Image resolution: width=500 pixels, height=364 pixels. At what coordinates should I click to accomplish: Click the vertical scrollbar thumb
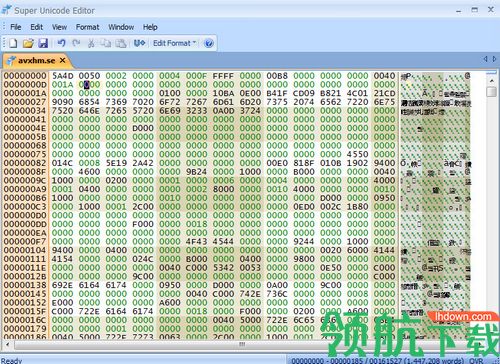coord(491,92)
